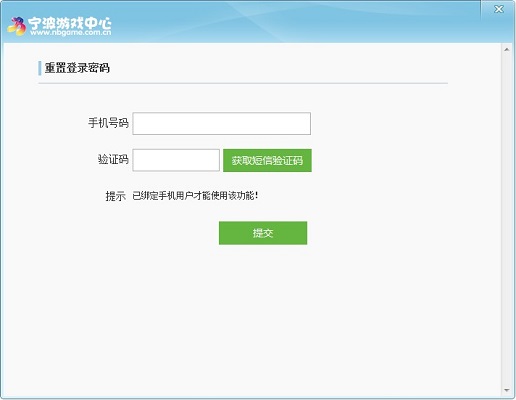Screen dimensions: 516x400
Task: Select the 重置登录密码 heading text
Action: click(x=77, y=68)
